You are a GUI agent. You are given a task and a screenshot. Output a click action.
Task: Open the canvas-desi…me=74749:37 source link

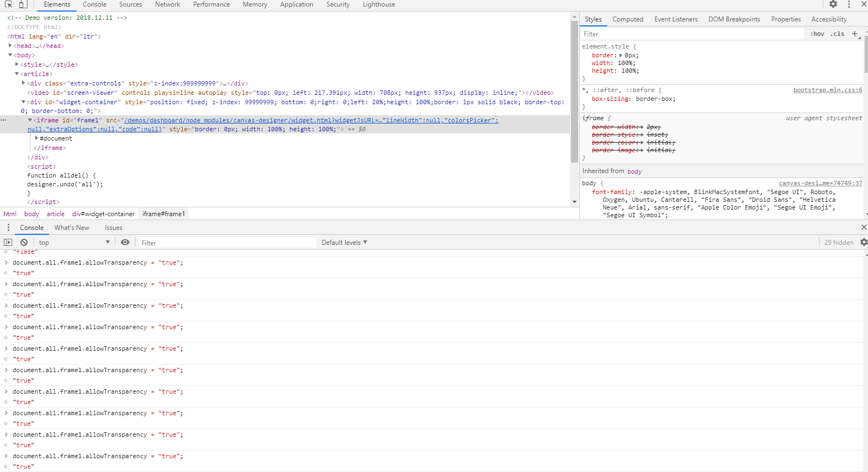[821, 183]
